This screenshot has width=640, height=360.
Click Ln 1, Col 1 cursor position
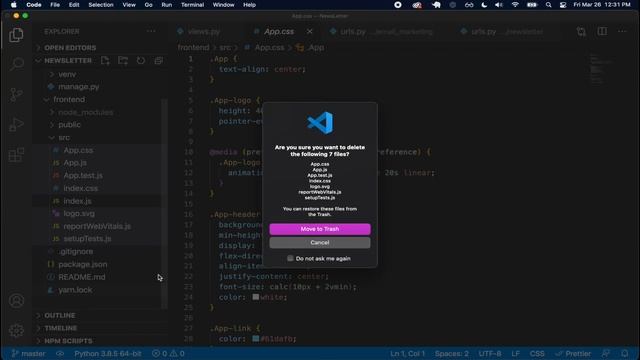click(407, 353)
